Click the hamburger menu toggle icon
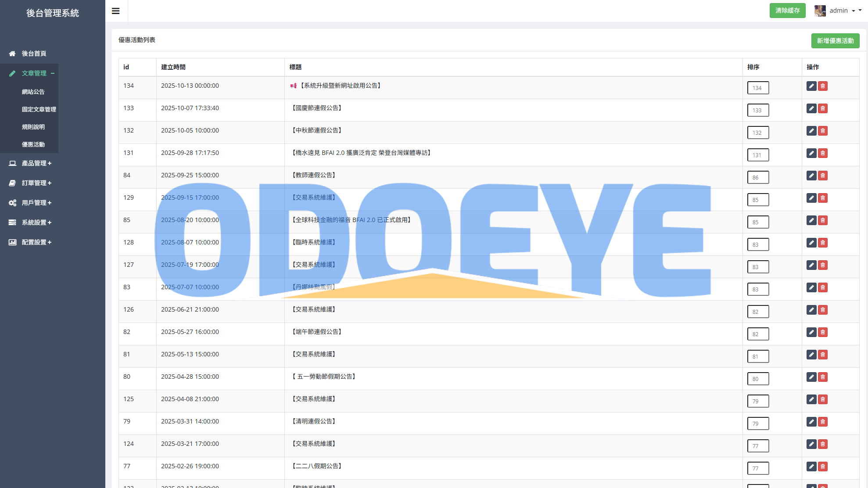Screen dimensions: 868x488 (x=116, y=11)
